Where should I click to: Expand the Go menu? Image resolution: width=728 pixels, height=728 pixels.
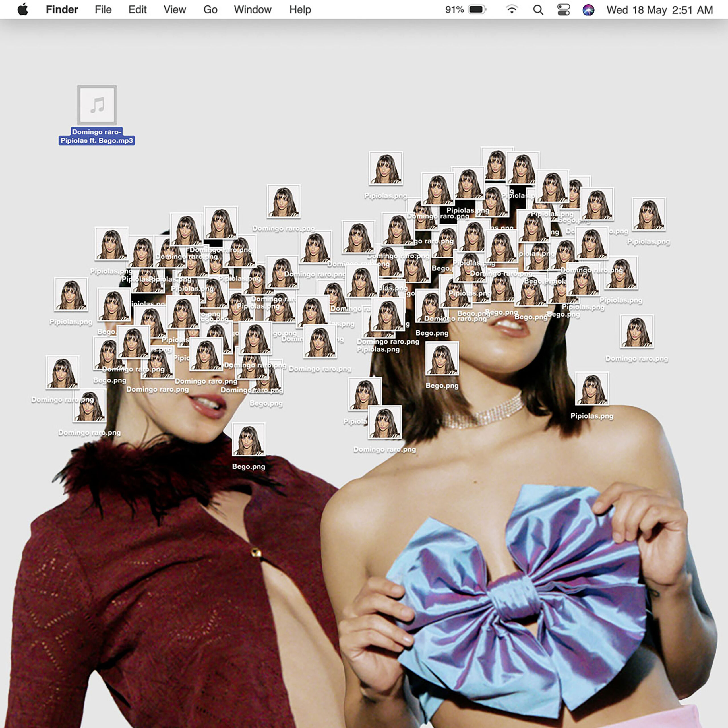[x=210, y=9]
